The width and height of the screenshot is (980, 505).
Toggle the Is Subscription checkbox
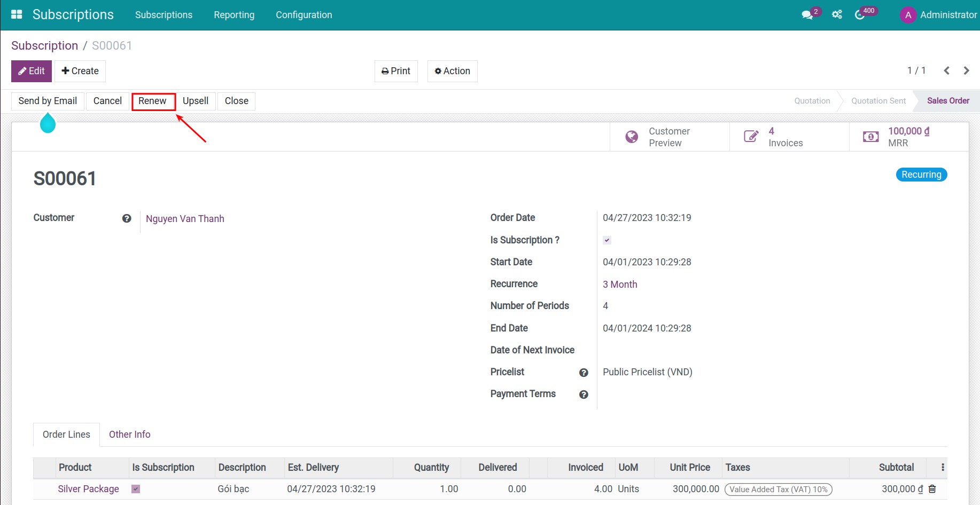(x=606, y=240)
